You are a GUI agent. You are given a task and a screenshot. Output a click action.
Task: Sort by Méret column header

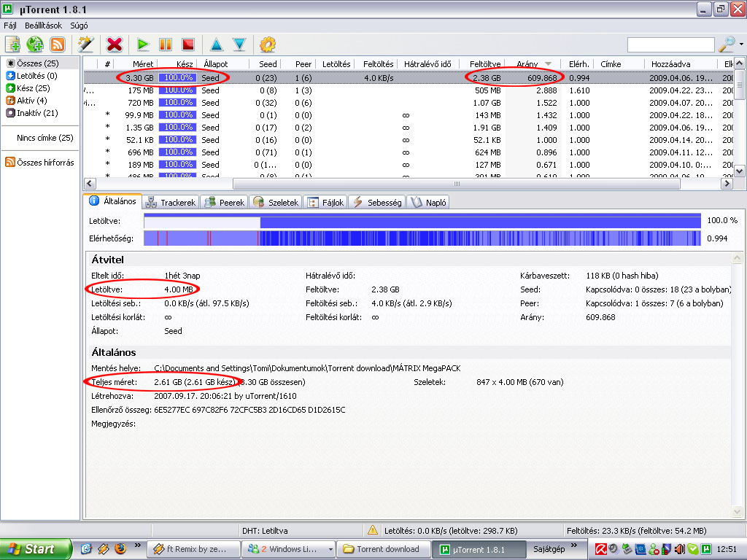136,64
